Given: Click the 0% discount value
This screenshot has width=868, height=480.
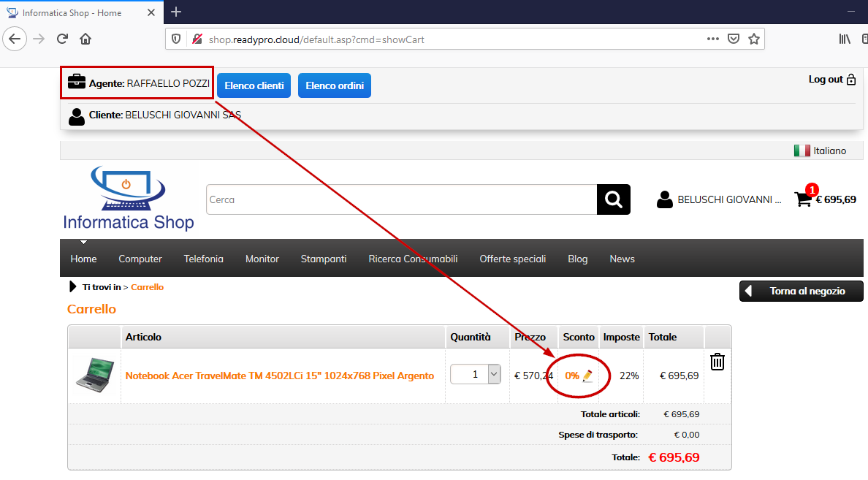Looking at the screenshot, I should click(572, 376).
